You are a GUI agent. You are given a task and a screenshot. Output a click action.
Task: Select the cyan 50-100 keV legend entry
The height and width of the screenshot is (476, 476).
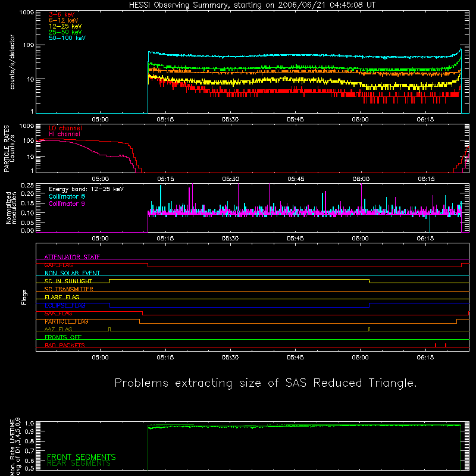coord(67,38)
